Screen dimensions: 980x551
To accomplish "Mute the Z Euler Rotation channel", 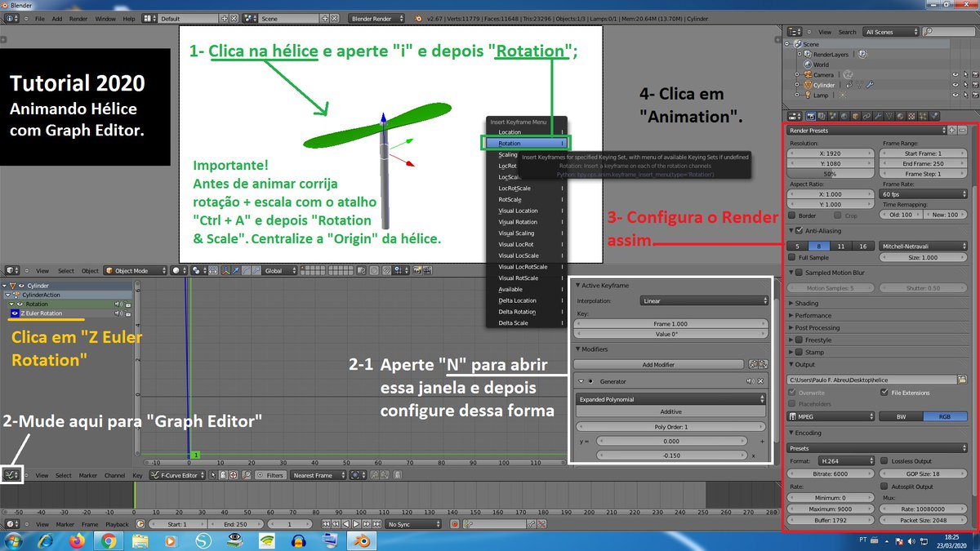I will (x=118, y=313).
